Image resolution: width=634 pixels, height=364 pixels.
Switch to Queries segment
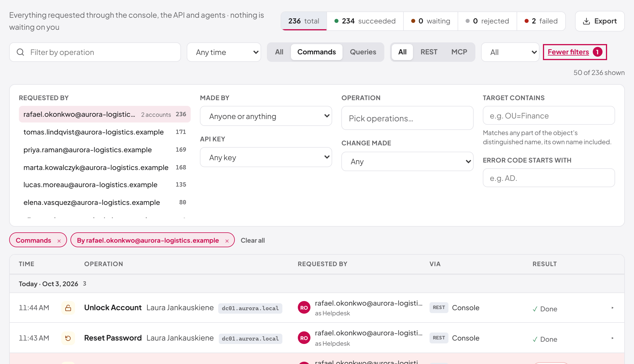[x=363, y=52]
